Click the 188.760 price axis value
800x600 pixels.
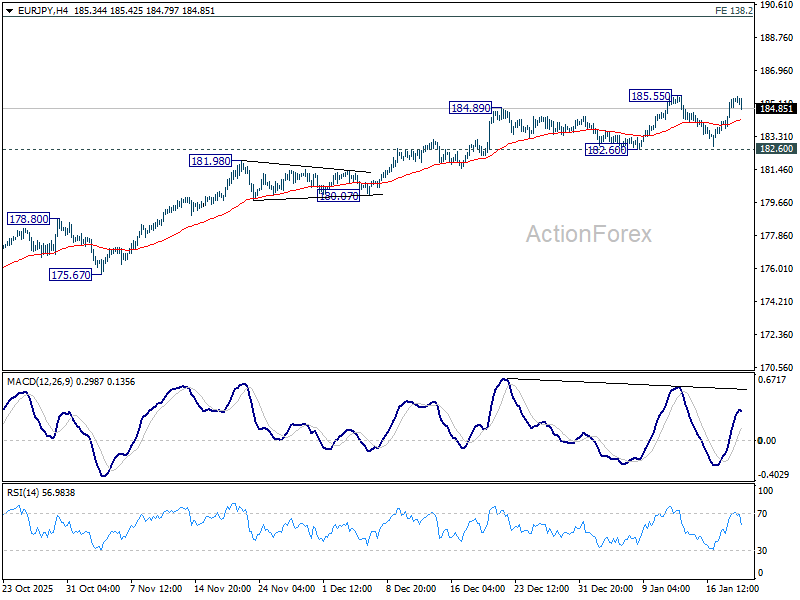pos(777,38)
